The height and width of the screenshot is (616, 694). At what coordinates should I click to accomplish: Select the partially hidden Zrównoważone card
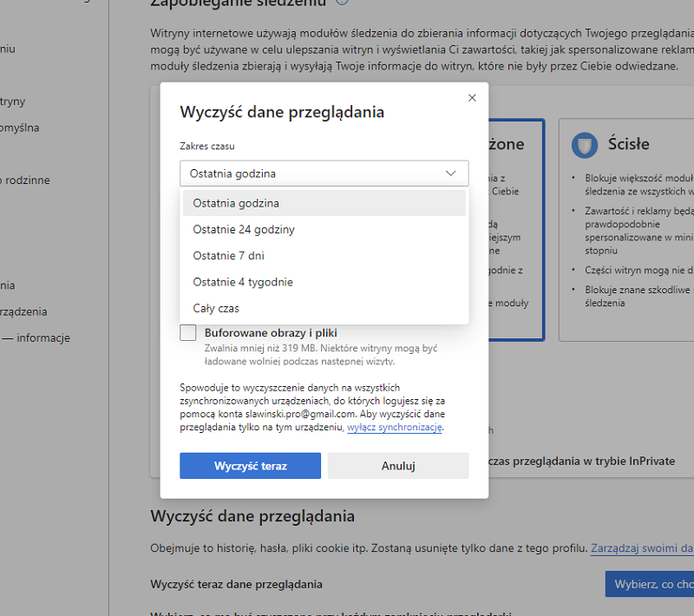(x=515, y=230)
